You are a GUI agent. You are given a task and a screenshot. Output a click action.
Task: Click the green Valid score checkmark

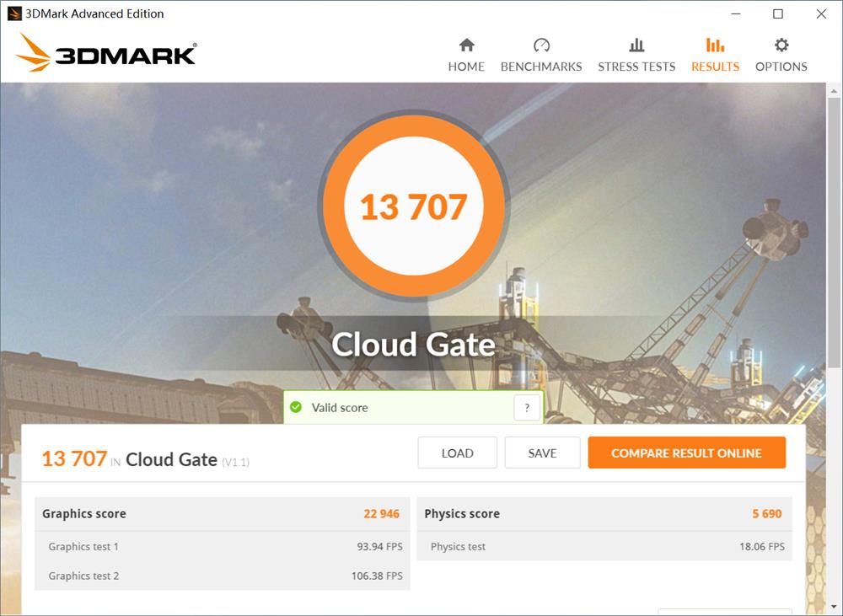click(296, 408)
